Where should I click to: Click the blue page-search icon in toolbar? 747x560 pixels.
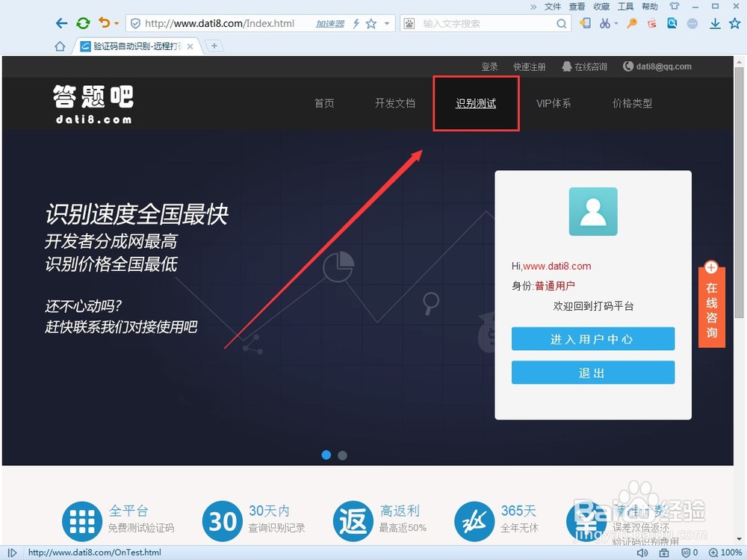(672, 23)
